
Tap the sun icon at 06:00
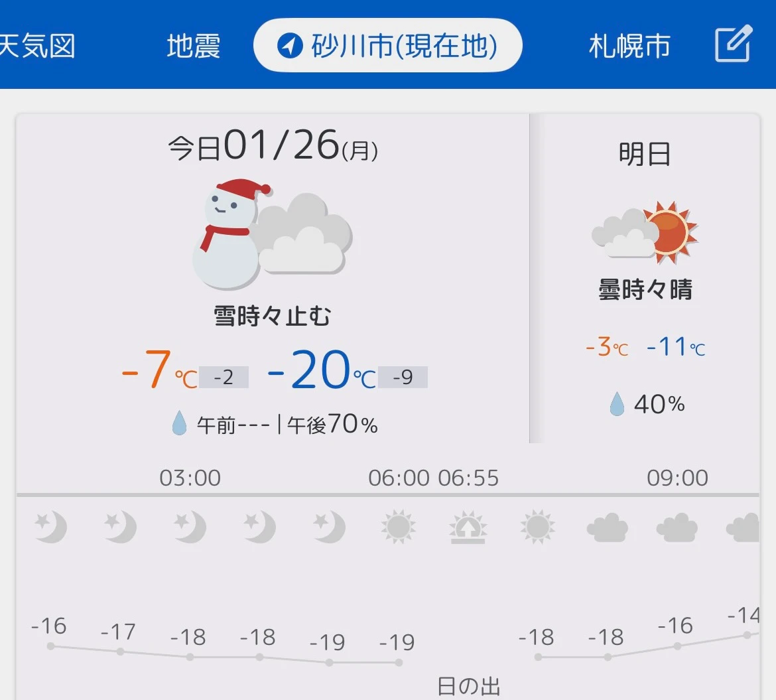click(x=398, y=528)
